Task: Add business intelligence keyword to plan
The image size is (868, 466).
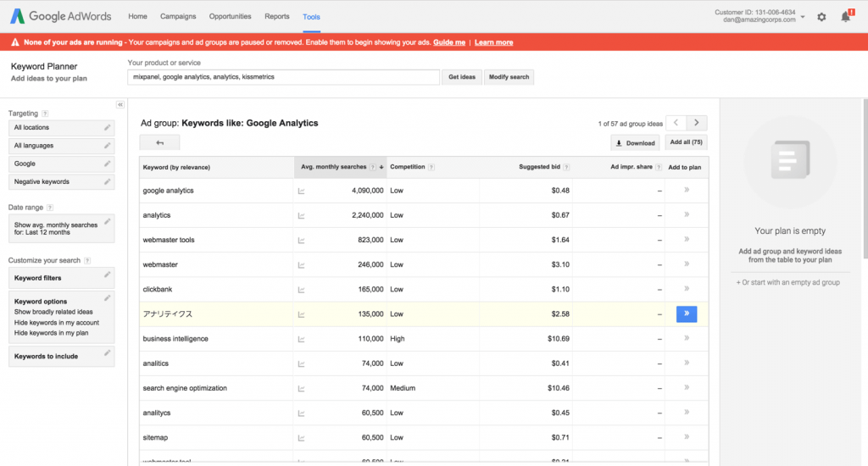Action: [x=687, y=337]
